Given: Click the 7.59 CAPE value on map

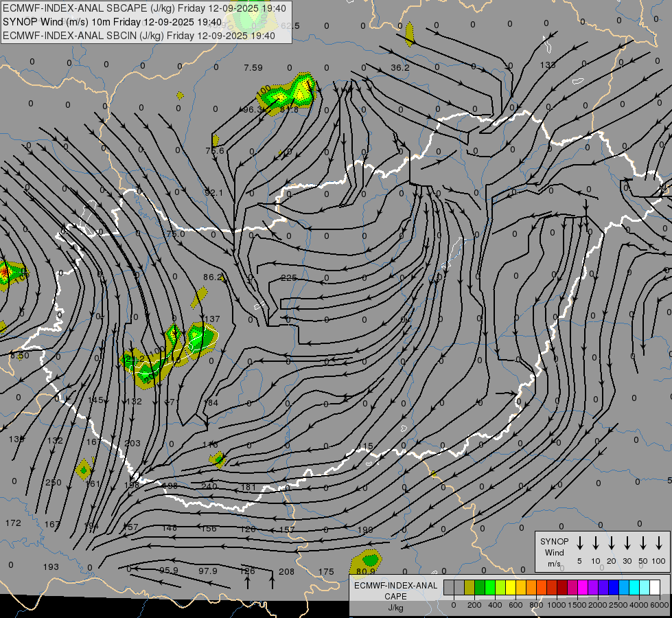Looking at the screenshot, I should click(253, 68).
